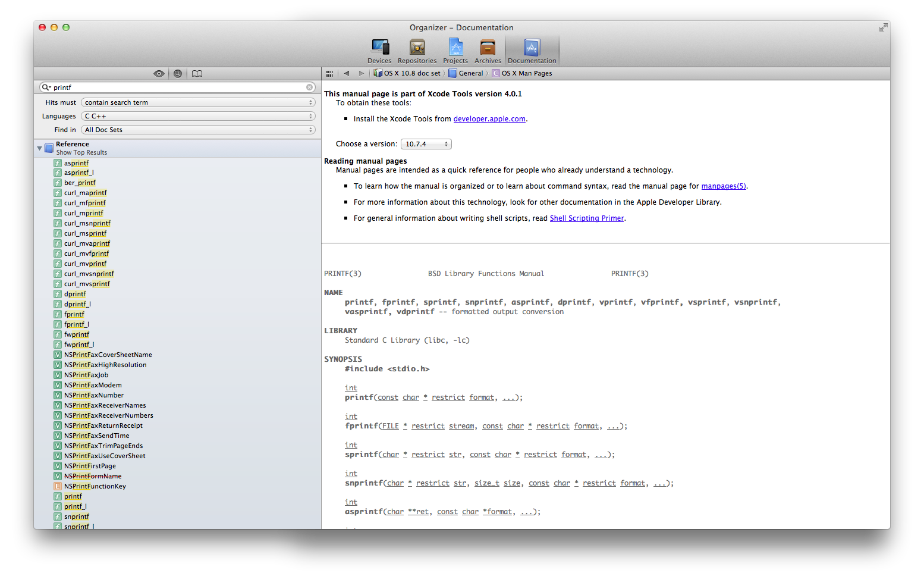
Task: Open the developer.apple.com link
Action: [489, 119]
